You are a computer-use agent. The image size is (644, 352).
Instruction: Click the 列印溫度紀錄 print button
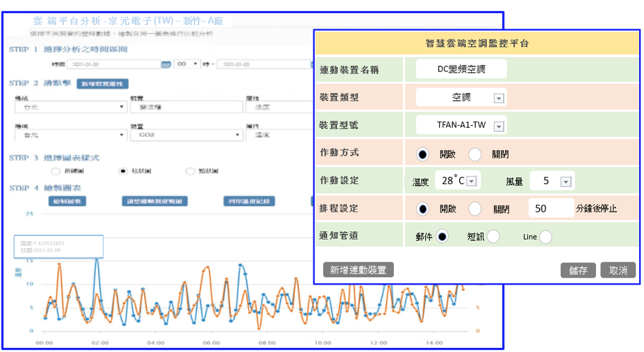[x=248, y=201]
